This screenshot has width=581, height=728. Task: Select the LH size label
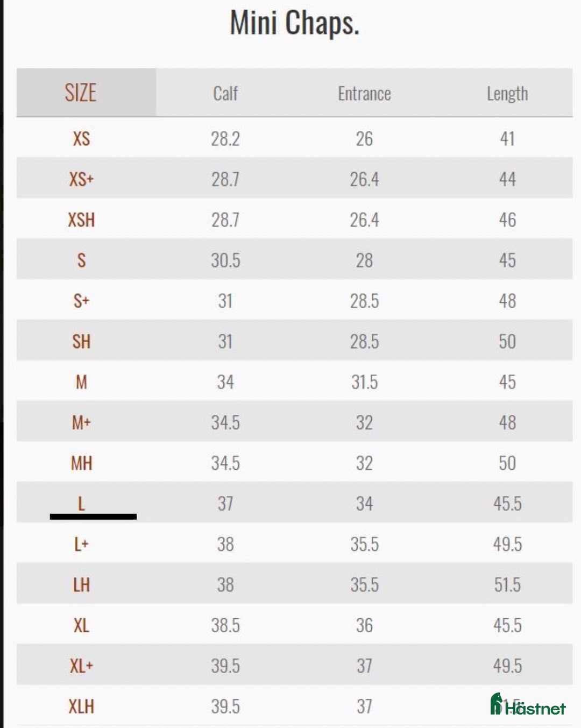81,585
